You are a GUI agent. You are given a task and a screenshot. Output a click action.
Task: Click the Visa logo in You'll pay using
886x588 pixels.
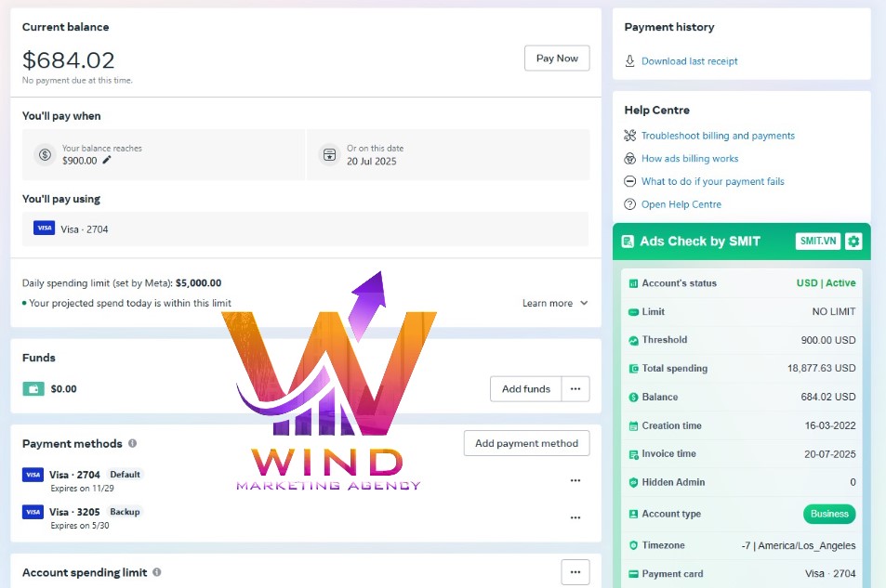click(44, 229)
